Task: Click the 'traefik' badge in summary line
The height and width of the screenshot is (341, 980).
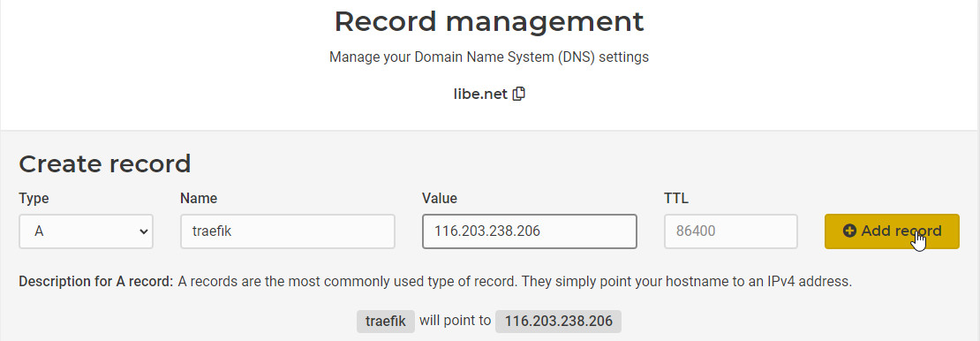Action: [386, 322]
